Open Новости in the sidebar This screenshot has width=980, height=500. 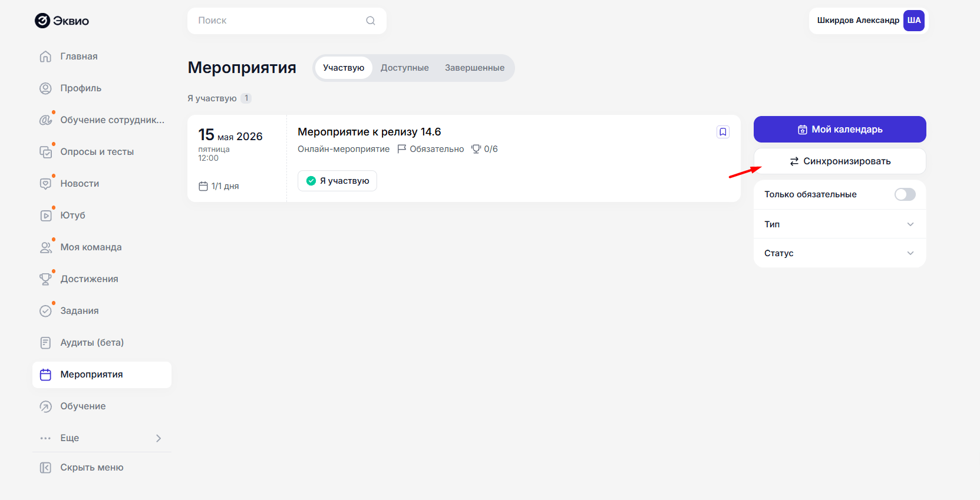pyautogui.click(x=102, y=184)
